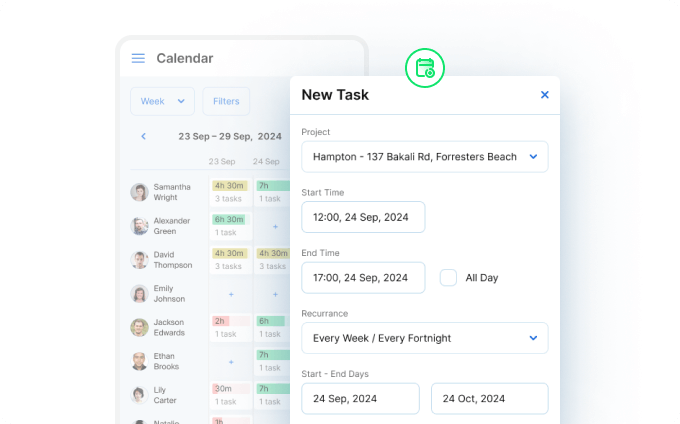
Task: Click the green calendar schedule icon
Action: [x=425, y=68]
